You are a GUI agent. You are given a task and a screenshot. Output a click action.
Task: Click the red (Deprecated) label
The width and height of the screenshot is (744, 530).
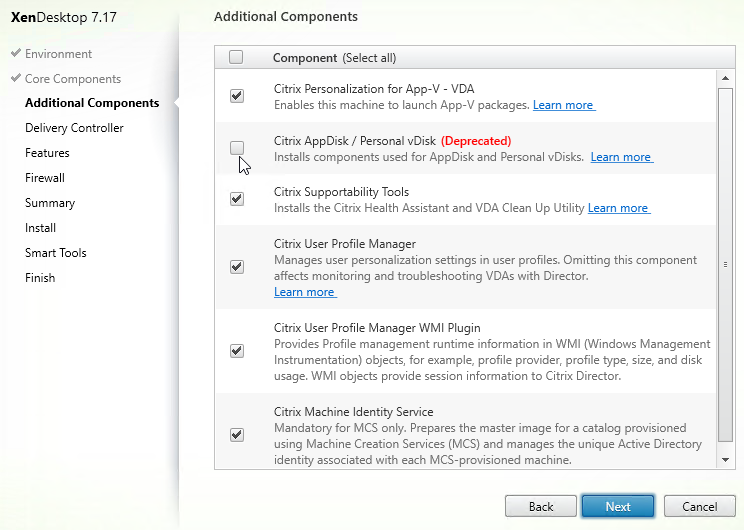coord(476,141)
